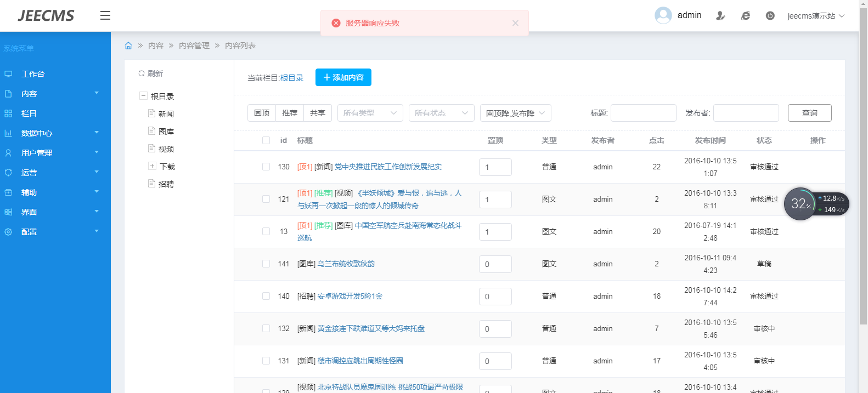Click the power logout icon in header
This screenshot has height=393, width=868.
pos(770,16)
